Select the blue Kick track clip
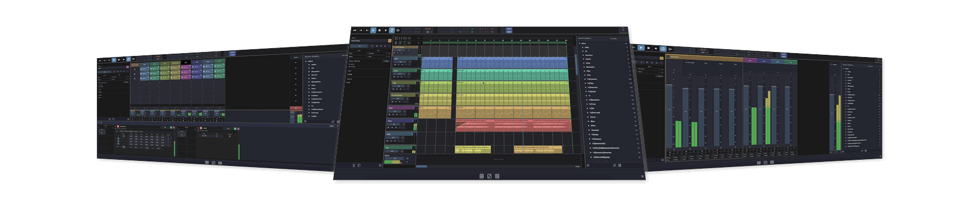The height and width of the screenshot is (209, 980). [x=515, y=62]
